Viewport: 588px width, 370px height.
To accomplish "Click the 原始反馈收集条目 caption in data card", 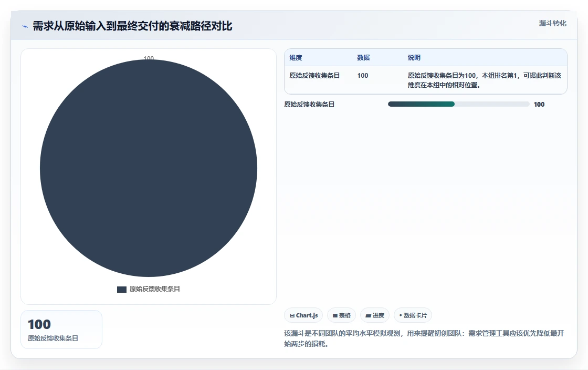I will coord(53,338).
